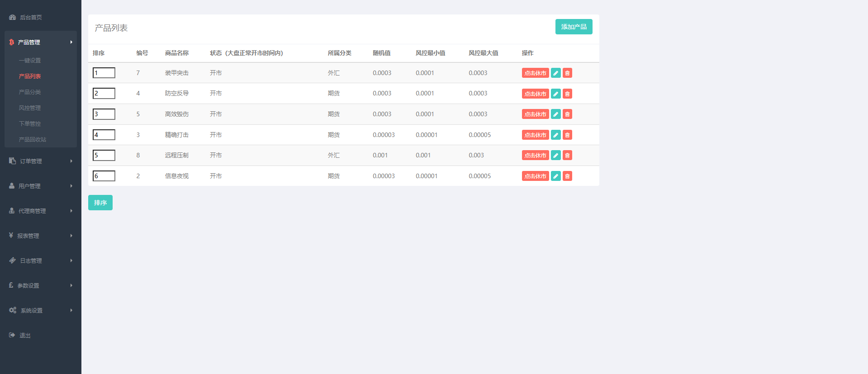Click the bitcoin icon beside 产品管理
868x374 pixels.
pyautogui.click(x=11, y=42)
